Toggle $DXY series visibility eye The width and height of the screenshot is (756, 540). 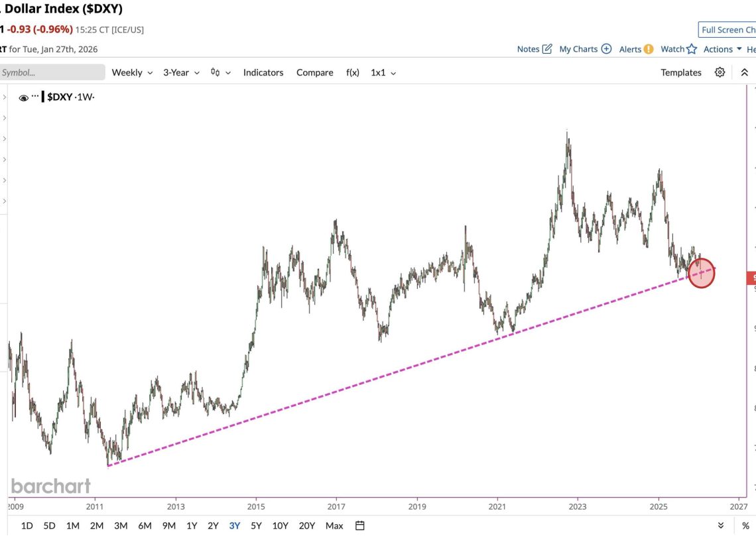point(24,97)
